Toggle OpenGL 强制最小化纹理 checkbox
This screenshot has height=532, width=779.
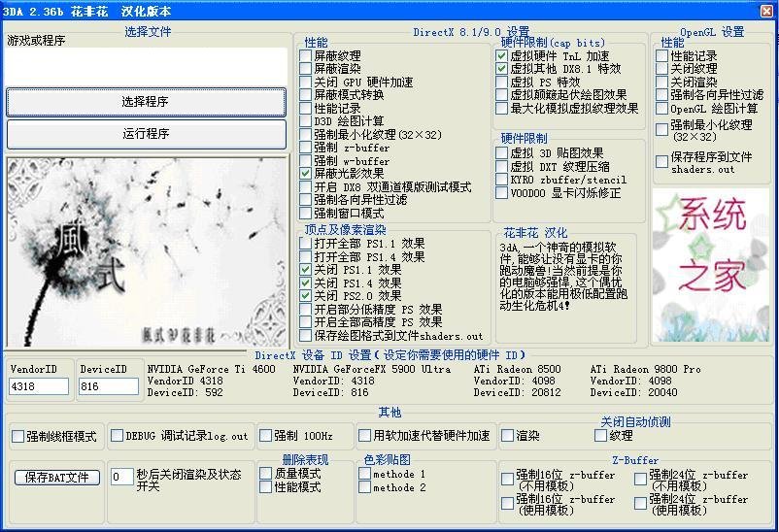point(661,130)
